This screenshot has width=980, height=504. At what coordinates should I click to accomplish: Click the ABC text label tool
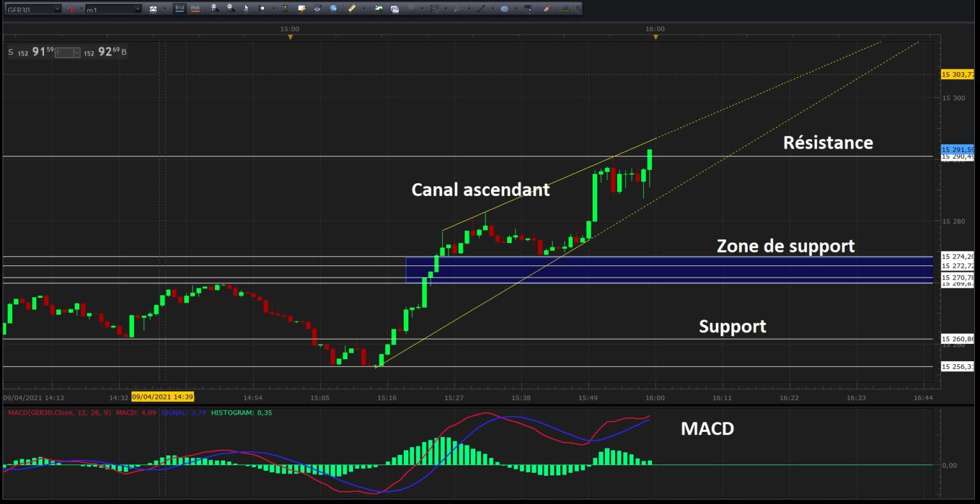pyautogui.click(x=528, y=9)
